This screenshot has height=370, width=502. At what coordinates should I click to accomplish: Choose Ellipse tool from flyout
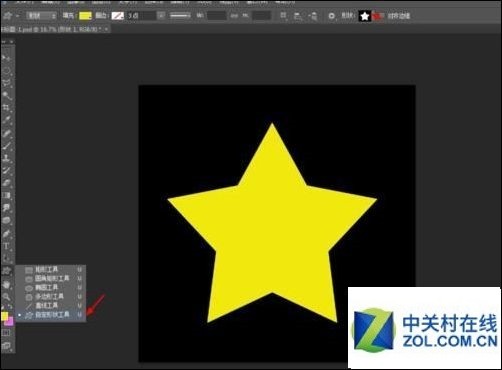(51, 287)
